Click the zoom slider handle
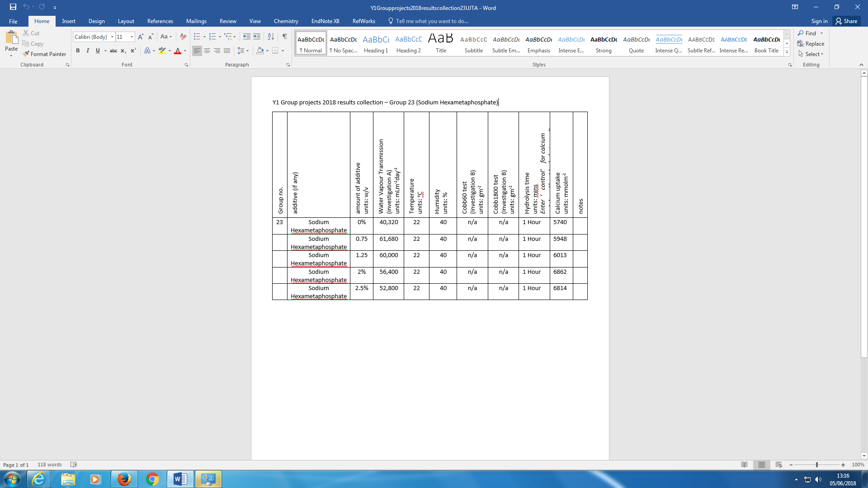The width and height of the screenshot is (868, 488). tap(816, 465)
